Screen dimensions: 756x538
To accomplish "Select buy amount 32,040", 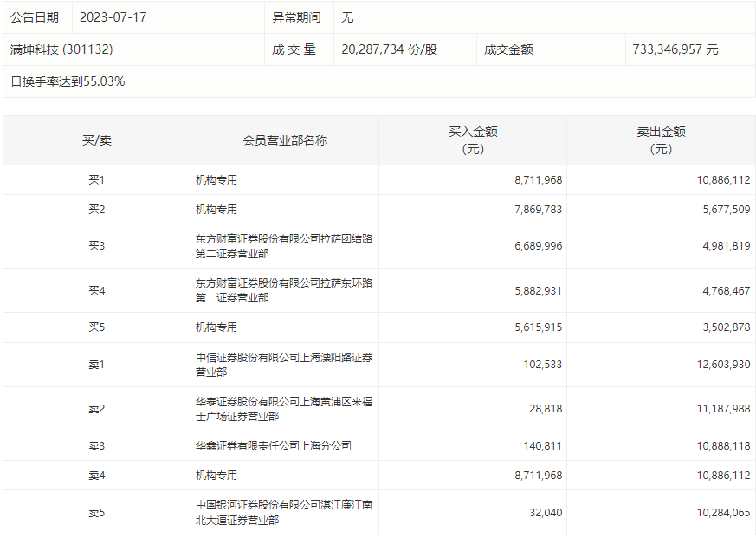I will 546,512.
